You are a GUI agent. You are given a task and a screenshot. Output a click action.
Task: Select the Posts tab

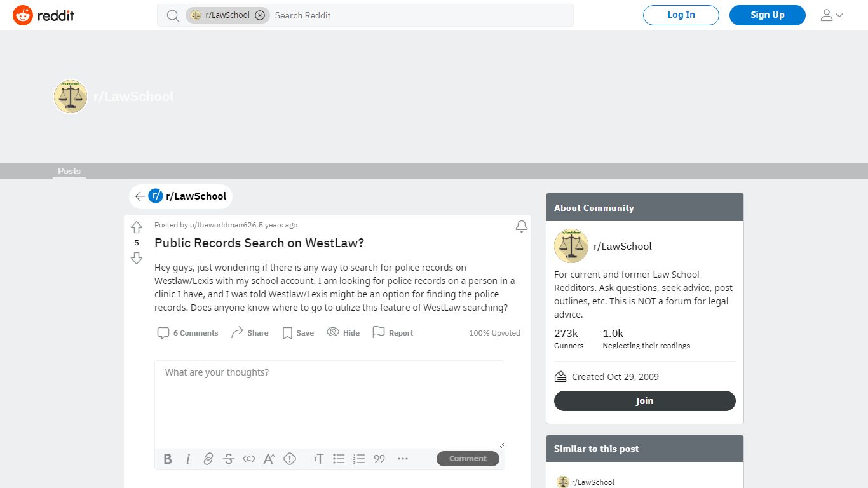tap(69, 171)
